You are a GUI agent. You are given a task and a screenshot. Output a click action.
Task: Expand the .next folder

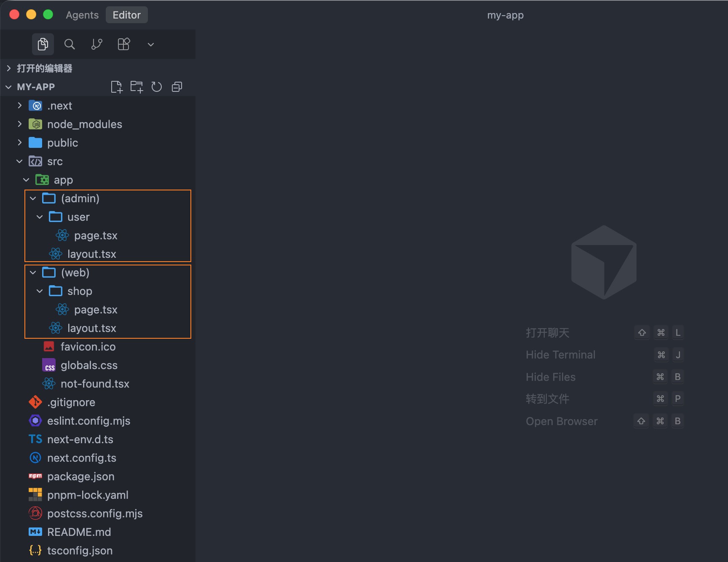coord(59,106)
